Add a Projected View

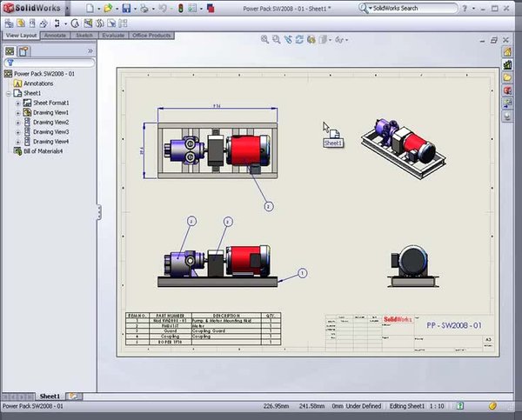[32, 23]
